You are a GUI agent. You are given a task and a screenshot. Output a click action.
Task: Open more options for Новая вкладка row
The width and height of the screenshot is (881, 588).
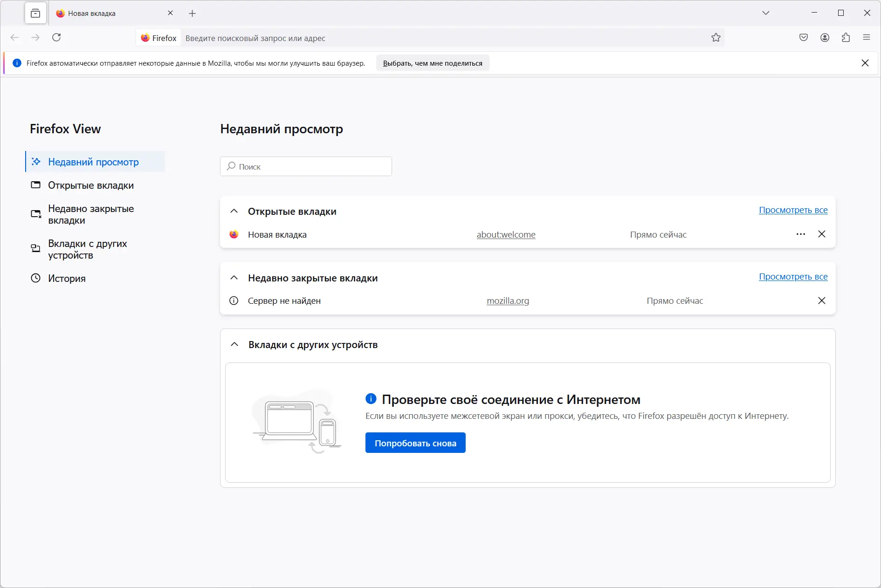(x=801, y=234)
